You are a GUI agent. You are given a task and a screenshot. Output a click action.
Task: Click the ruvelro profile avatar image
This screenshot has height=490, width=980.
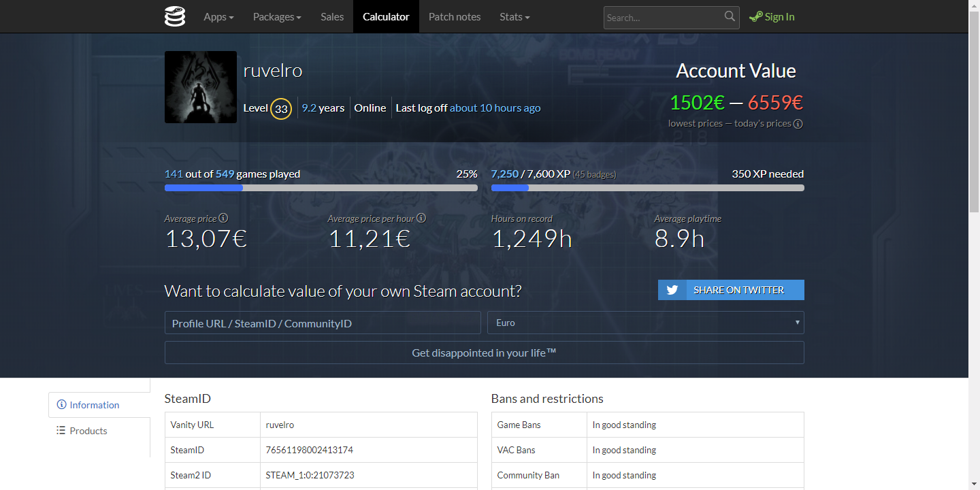coord(201,87)
